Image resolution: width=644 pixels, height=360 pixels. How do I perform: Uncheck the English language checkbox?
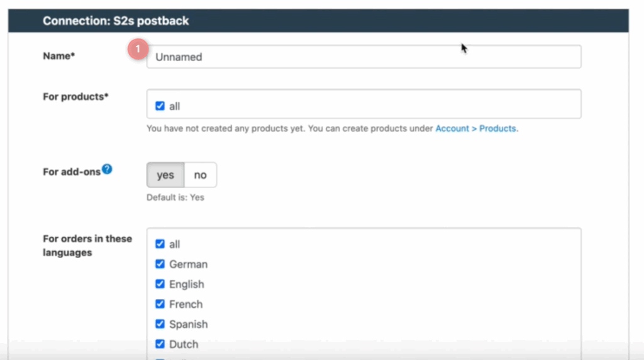point(160,284)
